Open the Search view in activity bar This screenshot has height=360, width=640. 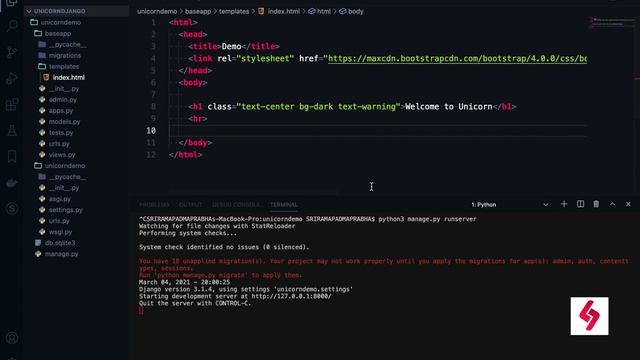tap(12, 26)
